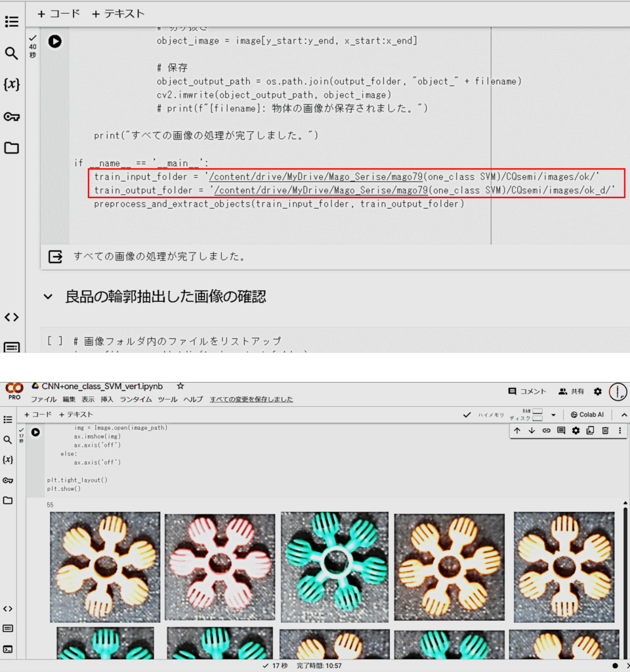The height and width of the screenshot is (672, 630).
Task: Expand the RAM and disk resource dropdown
Action: (553, 415)
